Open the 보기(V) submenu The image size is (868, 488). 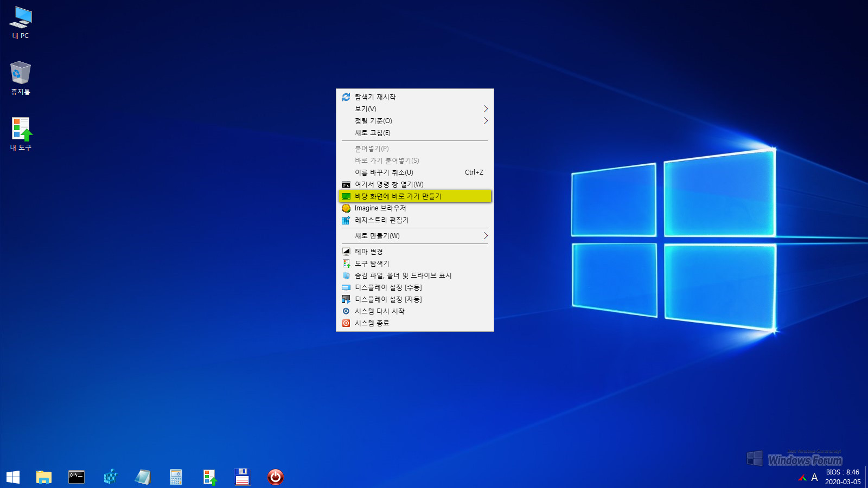(x=415, y=109)
